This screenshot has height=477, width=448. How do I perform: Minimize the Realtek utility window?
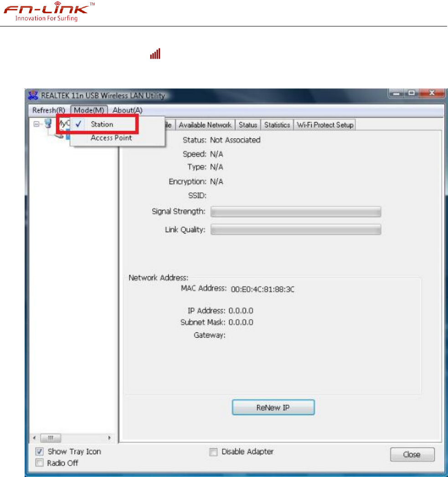click(397, 93)
